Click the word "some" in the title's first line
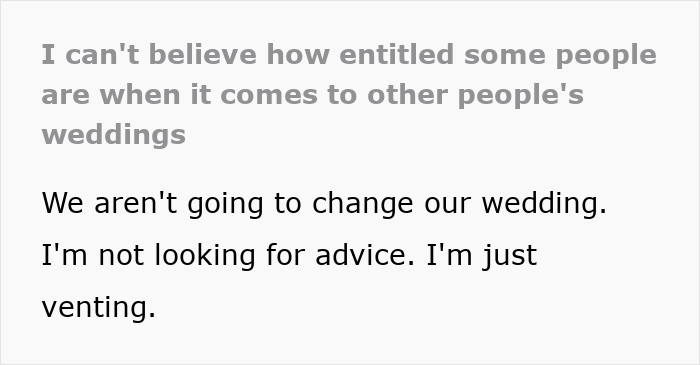The image size is (700, 365). coord(505,55)
